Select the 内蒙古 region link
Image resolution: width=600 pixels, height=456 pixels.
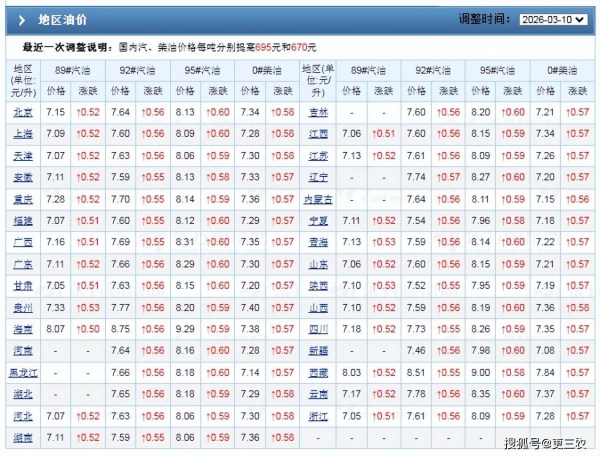318,199
